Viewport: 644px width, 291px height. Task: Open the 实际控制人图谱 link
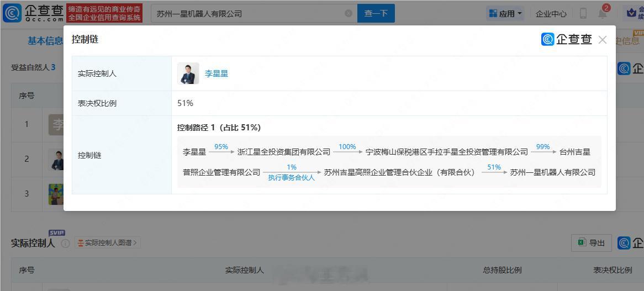(x=108, y=242)
